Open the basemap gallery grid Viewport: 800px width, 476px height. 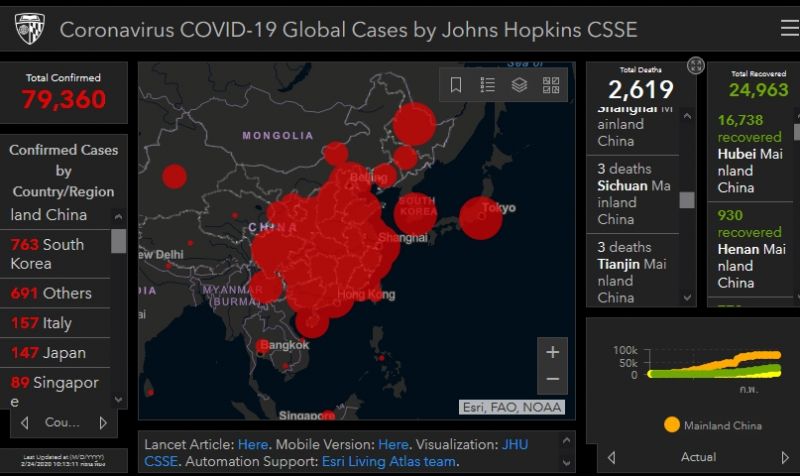coord(551,85)
